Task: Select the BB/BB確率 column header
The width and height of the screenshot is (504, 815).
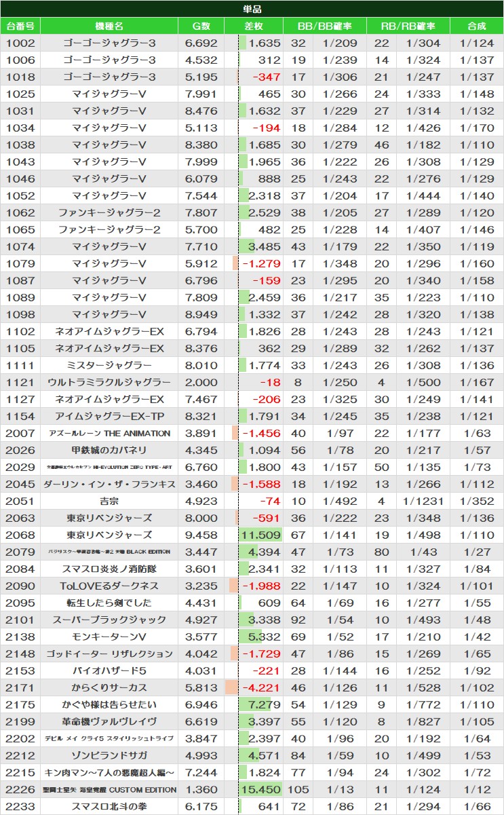Action: point(325,26)
